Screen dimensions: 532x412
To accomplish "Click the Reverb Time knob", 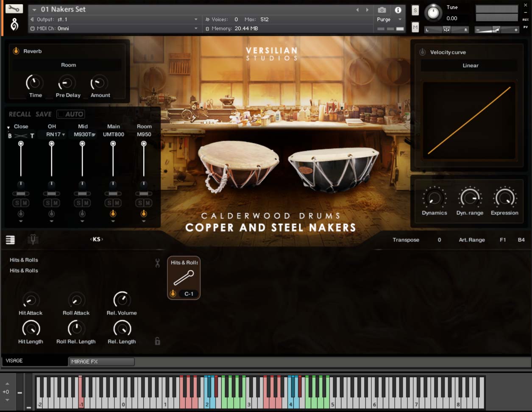I will coord(35,83).
